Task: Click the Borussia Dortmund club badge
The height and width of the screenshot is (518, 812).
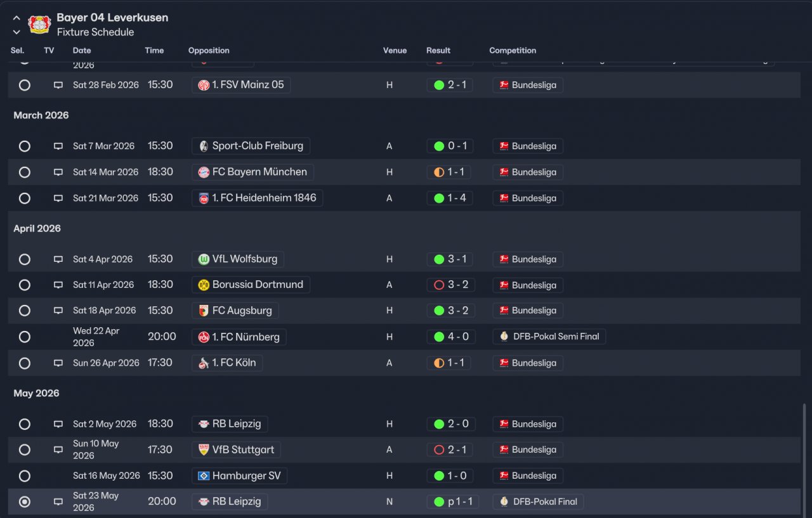Action: pos(204,285)
